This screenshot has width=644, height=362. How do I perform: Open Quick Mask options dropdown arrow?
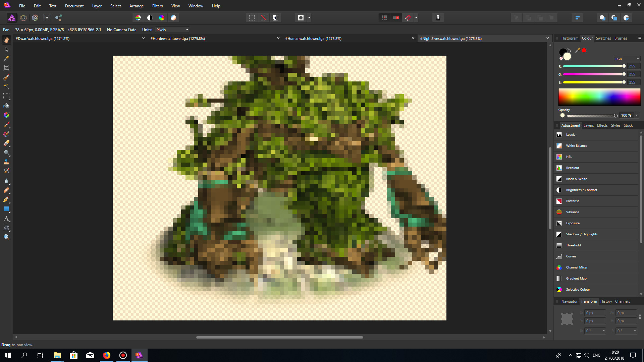point(309,18)
